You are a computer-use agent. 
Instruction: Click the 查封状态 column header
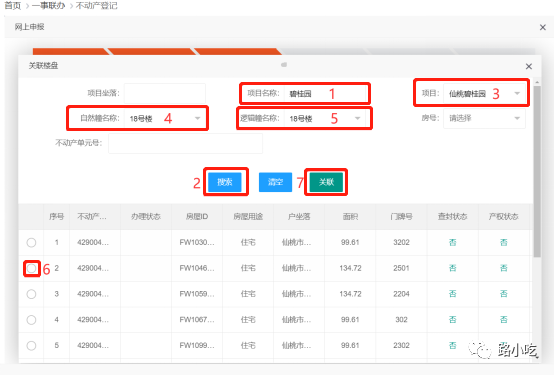(452, 216)
